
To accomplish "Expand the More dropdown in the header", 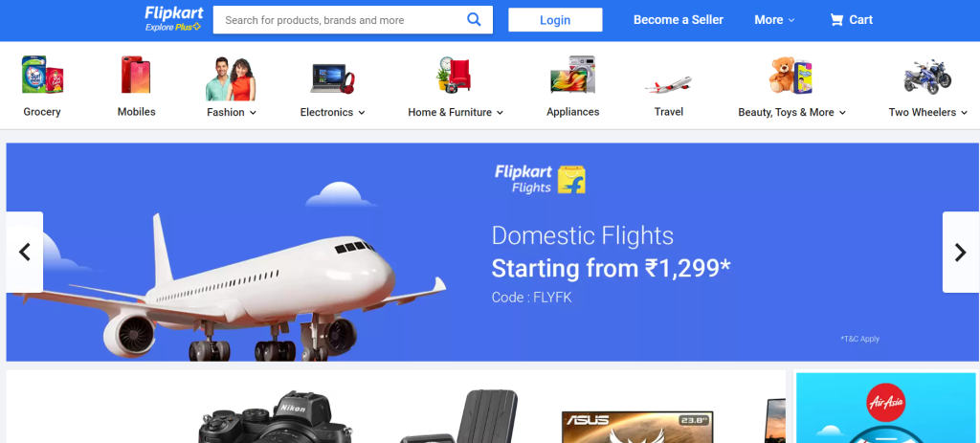I will pyautogui.click(x=774, y=20).
